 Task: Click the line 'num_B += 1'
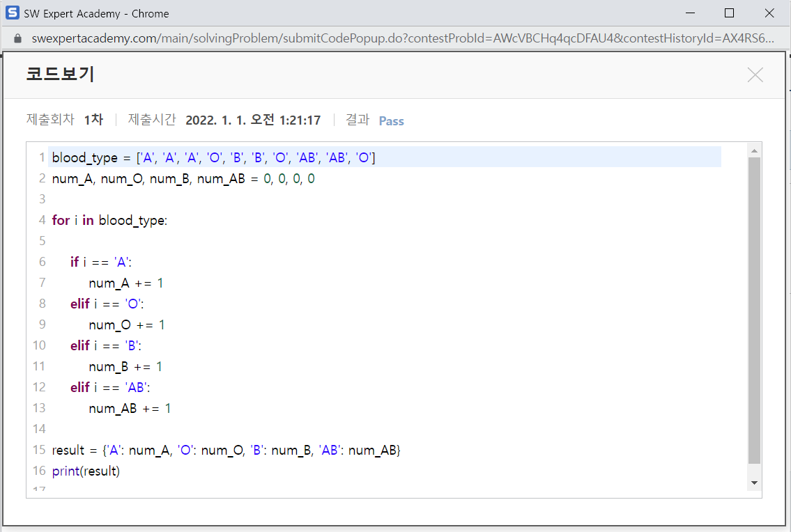point(125,366)
